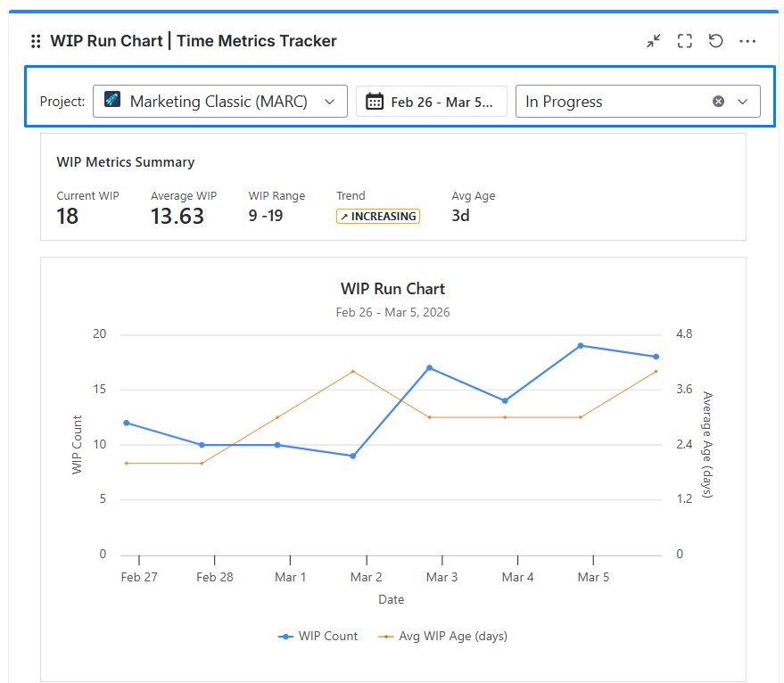Viewport: 784px width, 683px height.
Task: Open the Feb 26 - Mar 5 date picker
Action: tap(432, 102)
